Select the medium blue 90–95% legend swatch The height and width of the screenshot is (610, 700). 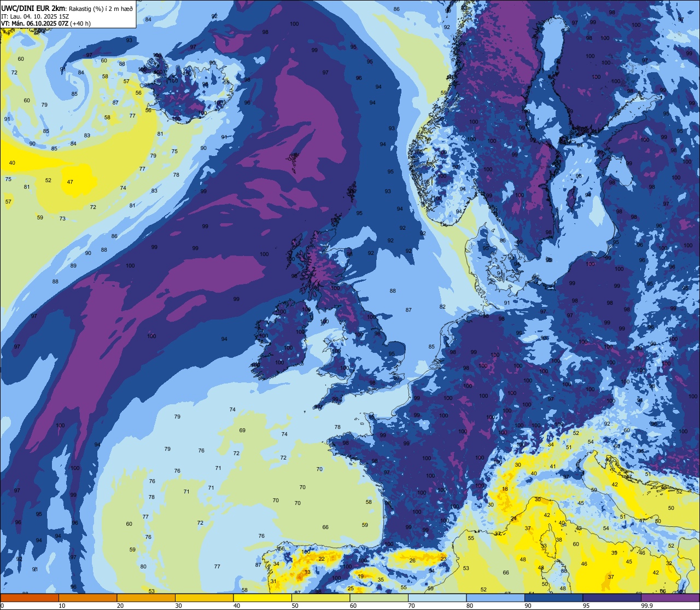(x=553, y=597)
